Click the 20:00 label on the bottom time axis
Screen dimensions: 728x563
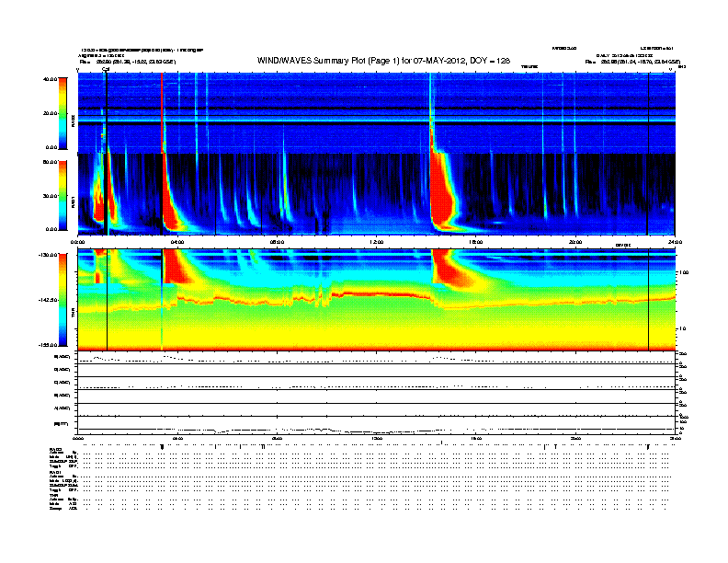[575, 439]
